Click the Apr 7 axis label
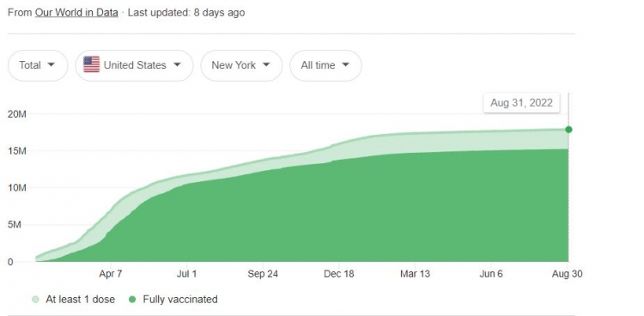644x316 pixels. [x=111, y=274]
